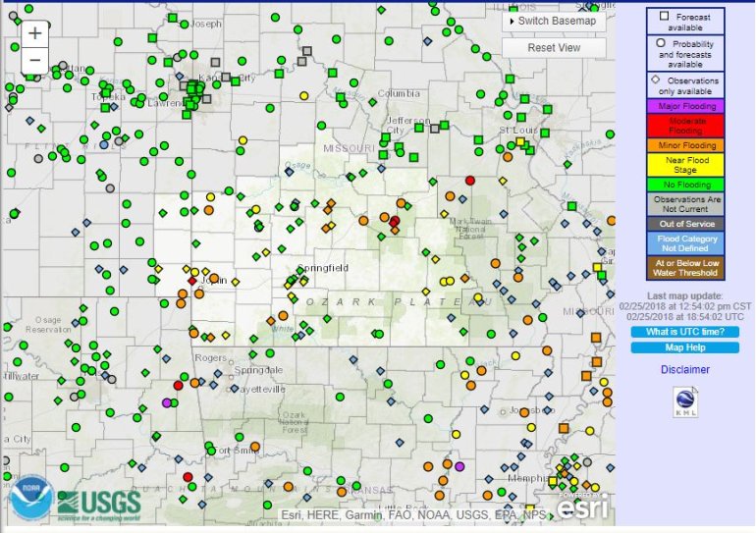Click the USGS logo
The height and width of the screenshot is (533, 756).
pos(99,506)
